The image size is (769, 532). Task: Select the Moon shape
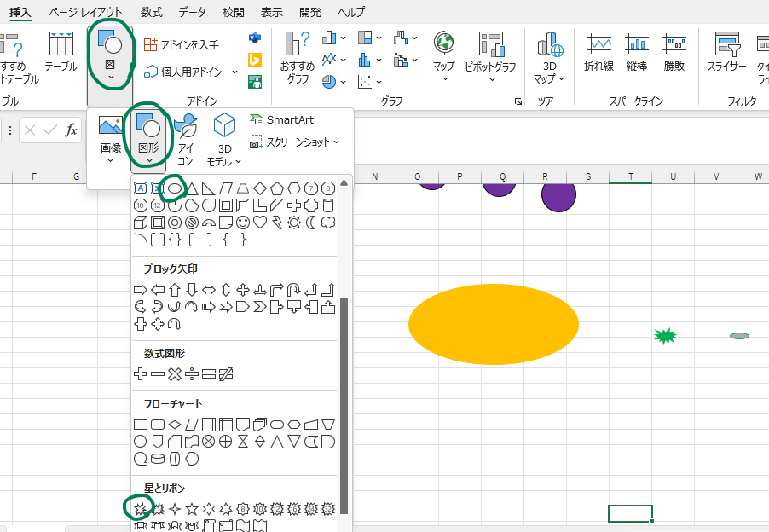pyautogui.click(x=311, y=223)
